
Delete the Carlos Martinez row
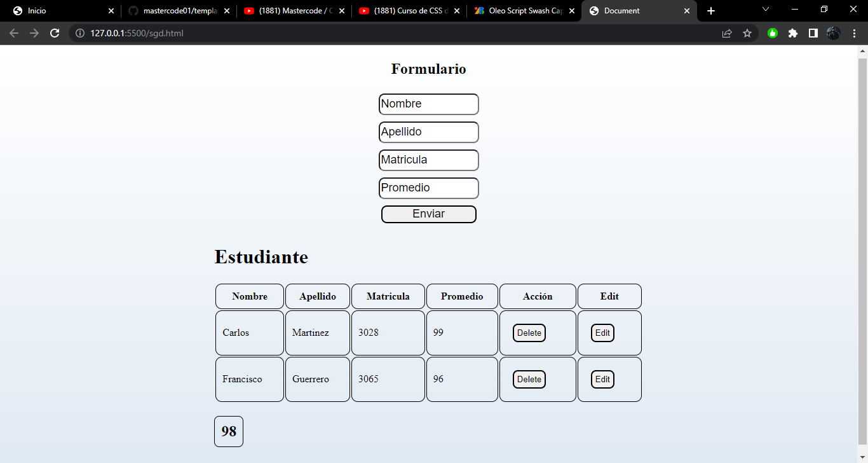pyautogui.click(x=529, y=333)
